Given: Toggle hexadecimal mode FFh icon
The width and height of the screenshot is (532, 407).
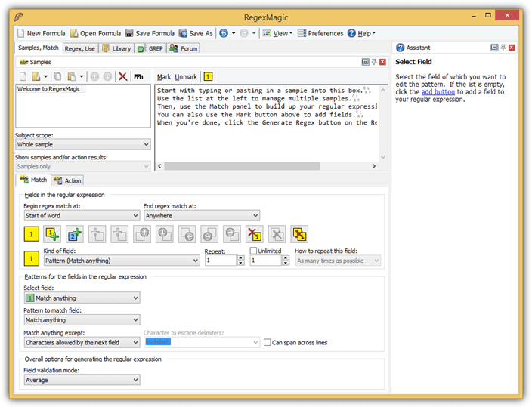Looking at the screenshot, I should coord(138,77).
